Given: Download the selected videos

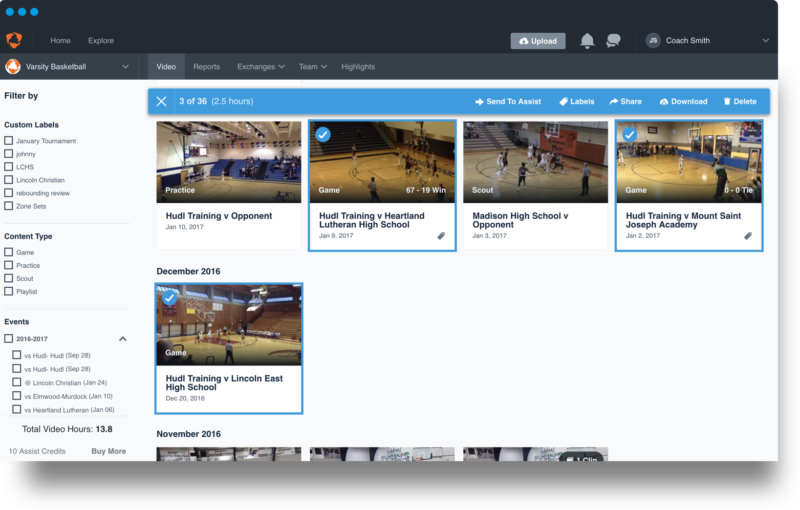Looking at the screenshot, I should click(684, 101).
